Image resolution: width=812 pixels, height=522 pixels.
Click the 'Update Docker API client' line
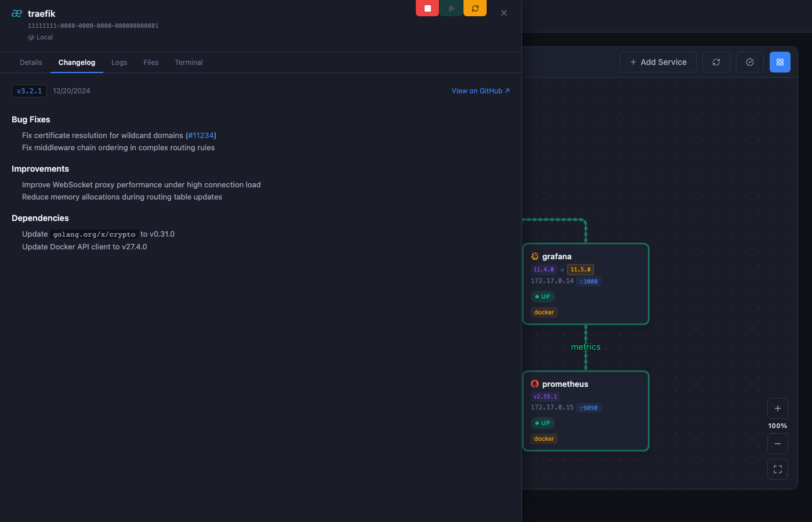[85, 246]
